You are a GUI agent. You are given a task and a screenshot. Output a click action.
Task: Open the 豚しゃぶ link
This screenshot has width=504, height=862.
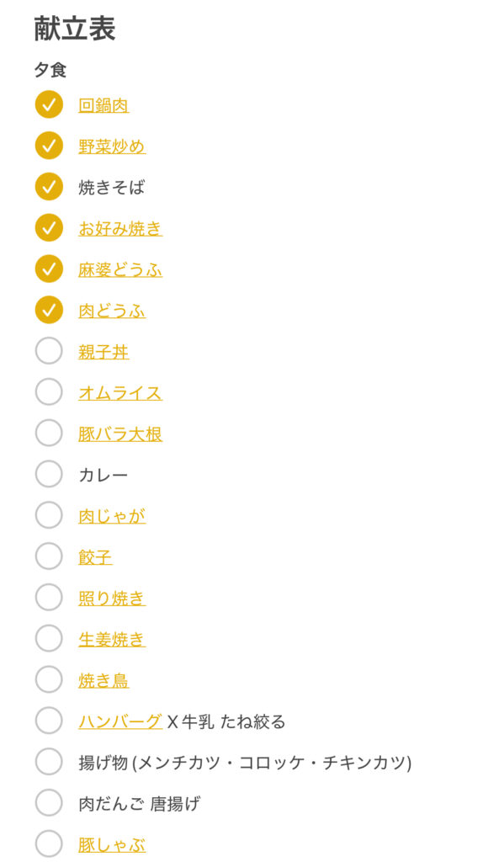112,843
